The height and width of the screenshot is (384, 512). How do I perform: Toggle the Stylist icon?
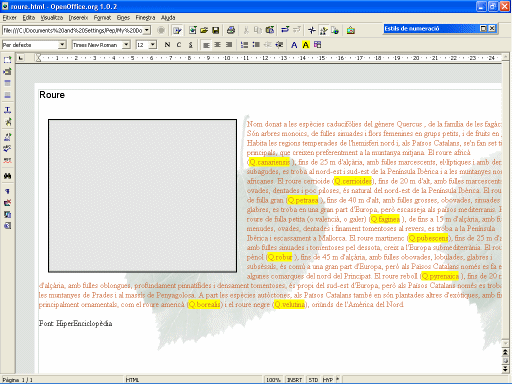coord(323,31)
